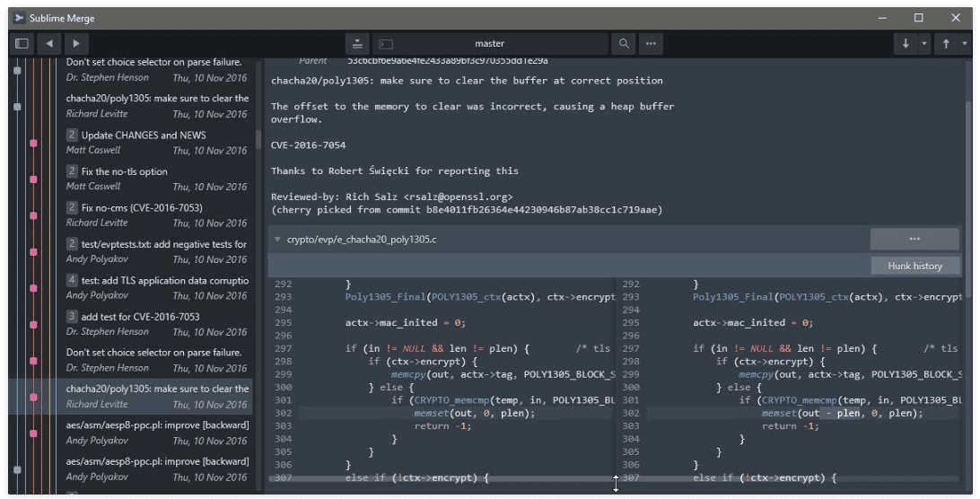The image size is (980, 499).
Task: Go forward with the right arrow button
Action: (x=76, y=44)
